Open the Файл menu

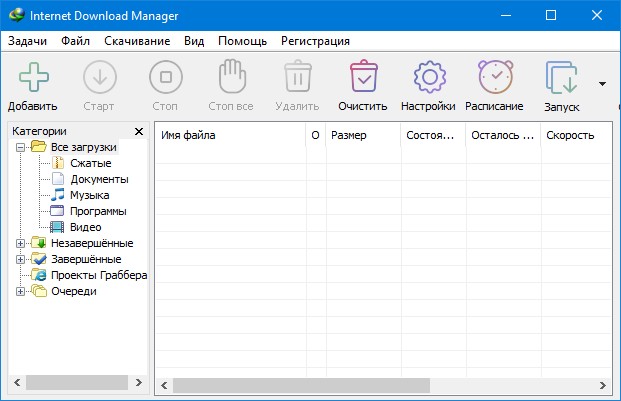click(75, 41)
